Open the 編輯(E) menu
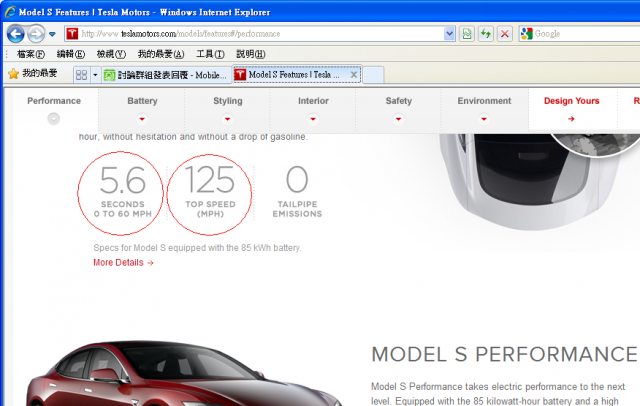Screen dimensions: 640x406 click(71, 54)
